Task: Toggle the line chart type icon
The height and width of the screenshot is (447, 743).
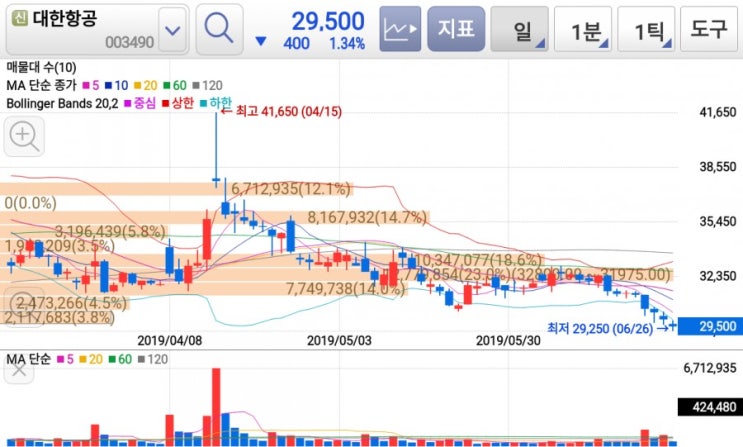Action: (x=400, y=29)
